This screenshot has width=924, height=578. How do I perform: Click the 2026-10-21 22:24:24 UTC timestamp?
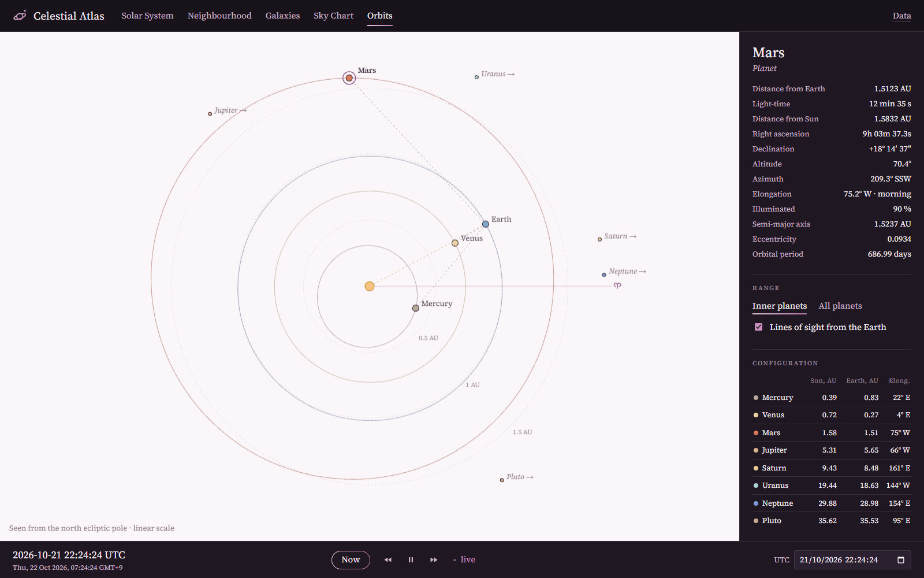69,555
